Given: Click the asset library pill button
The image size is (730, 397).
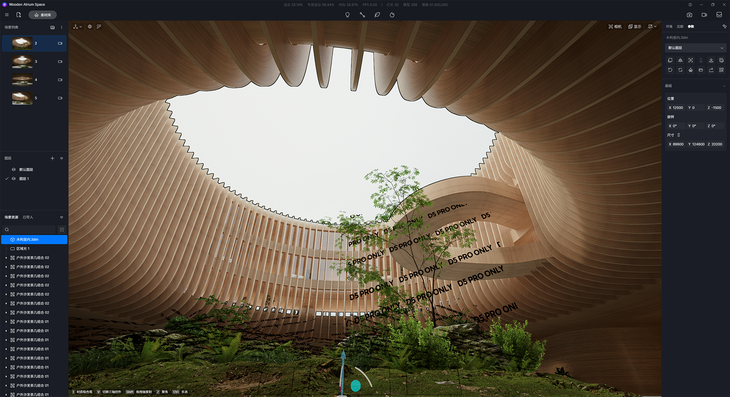Looking at the screenshot, I should [x=43, y=15].
